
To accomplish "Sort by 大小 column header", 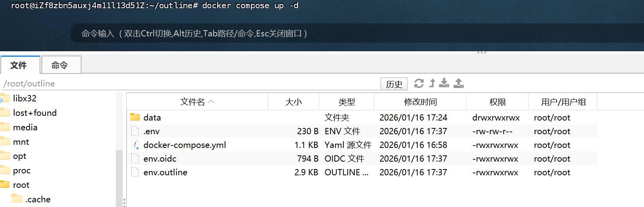I will [294, 102].
